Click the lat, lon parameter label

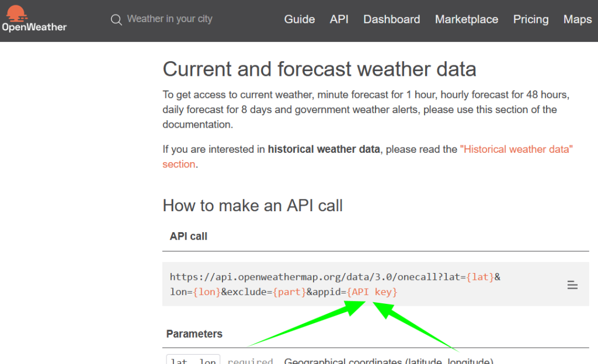[x=193, y=360]
